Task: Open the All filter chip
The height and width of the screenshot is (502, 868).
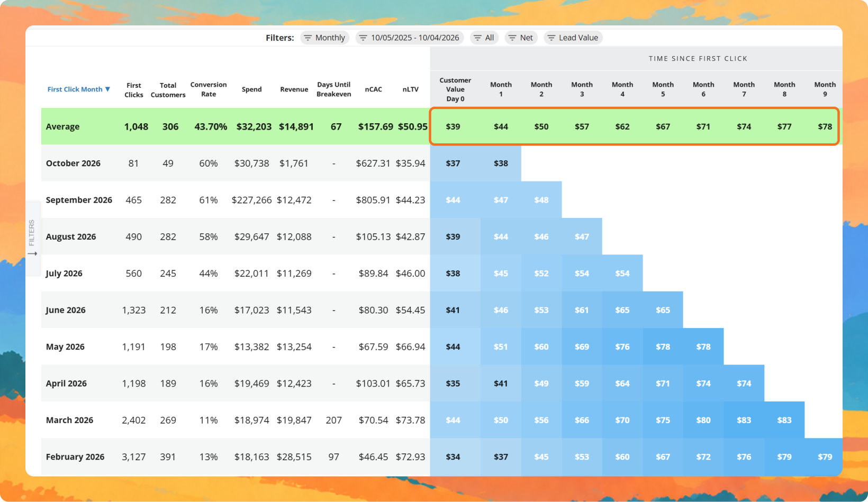Action: click(x=484, y=38)
